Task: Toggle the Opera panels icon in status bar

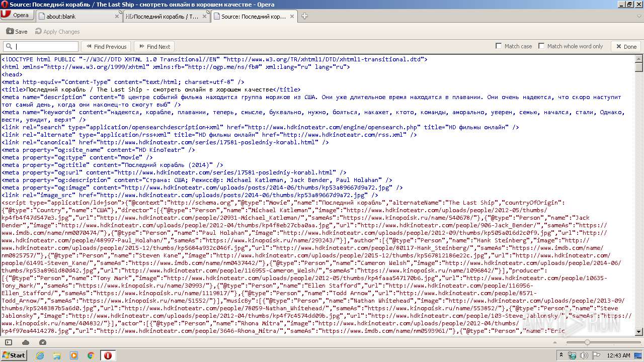Action: 9,342
